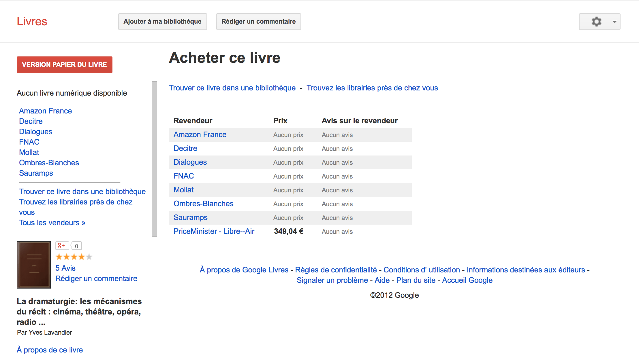Expand the gear dropdown arrow
This screenshot has height=364, width=639.
pyautogui.click(x=614, y=22)
